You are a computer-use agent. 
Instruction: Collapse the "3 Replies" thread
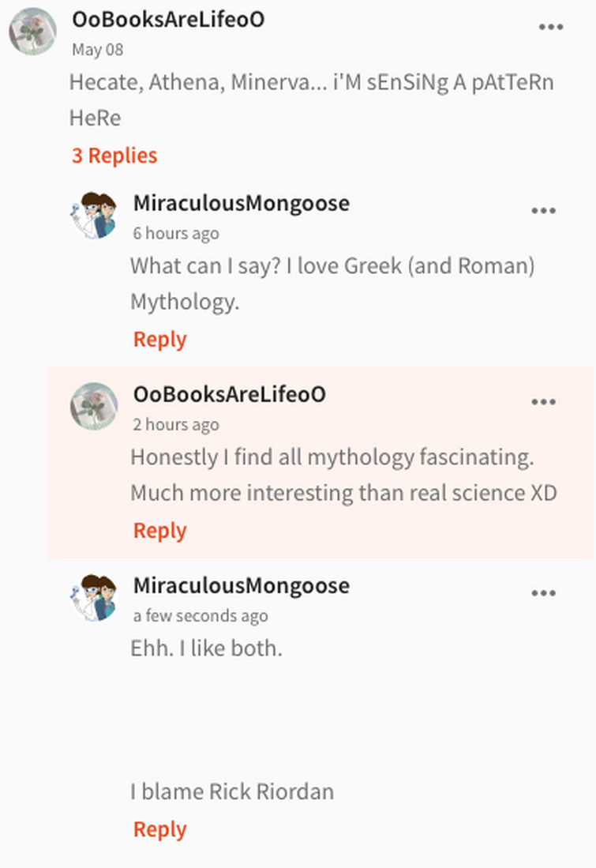click(x=114, y=156)
